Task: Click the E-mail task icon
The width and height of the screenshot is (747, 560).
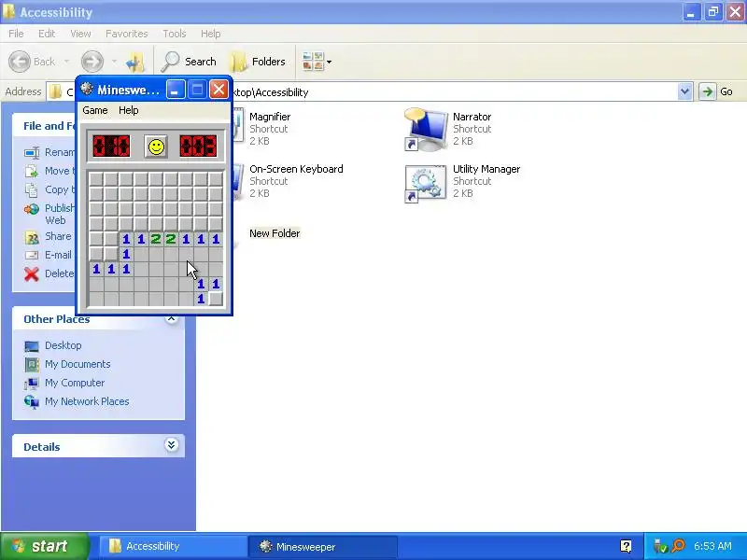Action: tap(32, 255)
